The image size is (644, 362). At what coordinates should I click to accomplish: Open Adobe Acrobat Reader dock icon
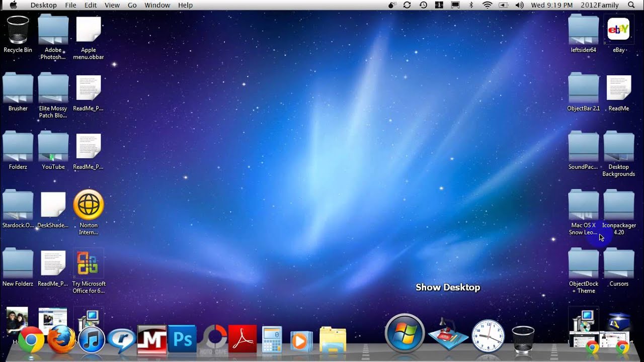coord(243,339)
